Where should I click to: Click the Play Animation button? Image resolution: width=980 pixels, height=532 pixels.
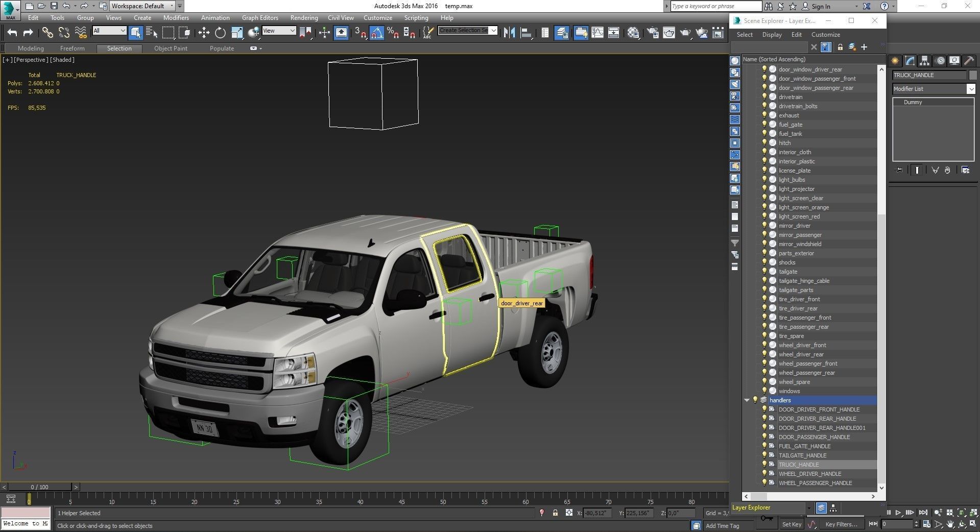pyautogui.click(x=898, y=513)
